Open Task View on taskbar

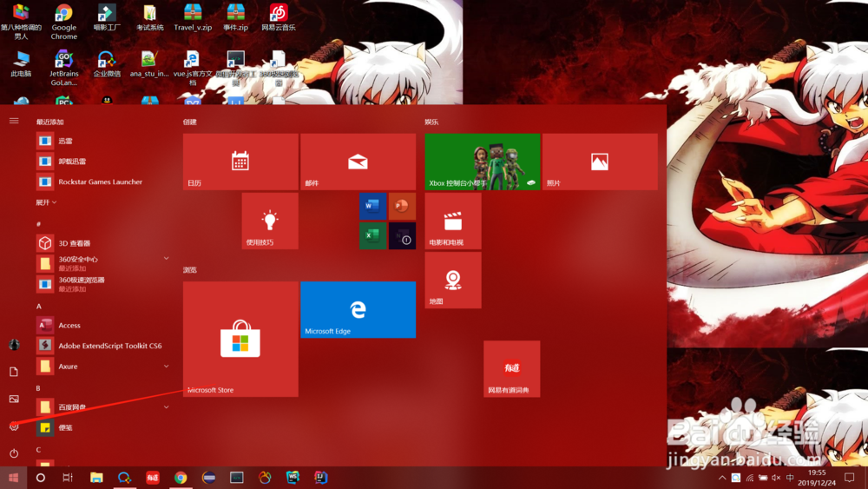68,478
